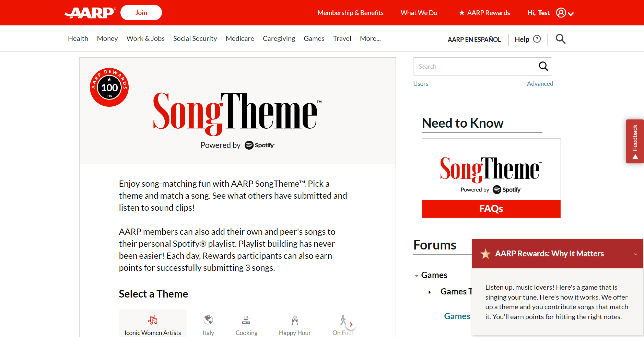644x337 pixels.
Task: Open the Feedback side tab
Action: [635, 141]
